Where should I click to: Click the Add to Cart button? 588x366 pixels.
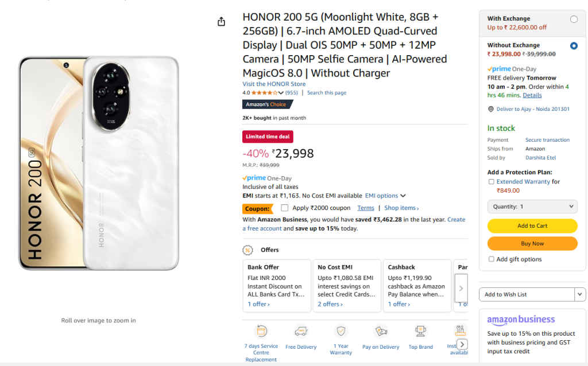(x=532, y=226)
